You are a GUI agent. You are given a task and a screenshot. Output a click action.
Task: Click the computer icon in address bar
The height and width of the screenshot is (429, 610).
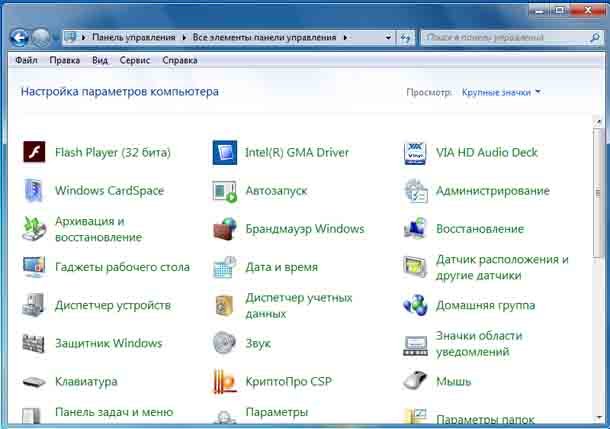click(x=70, y=37)
